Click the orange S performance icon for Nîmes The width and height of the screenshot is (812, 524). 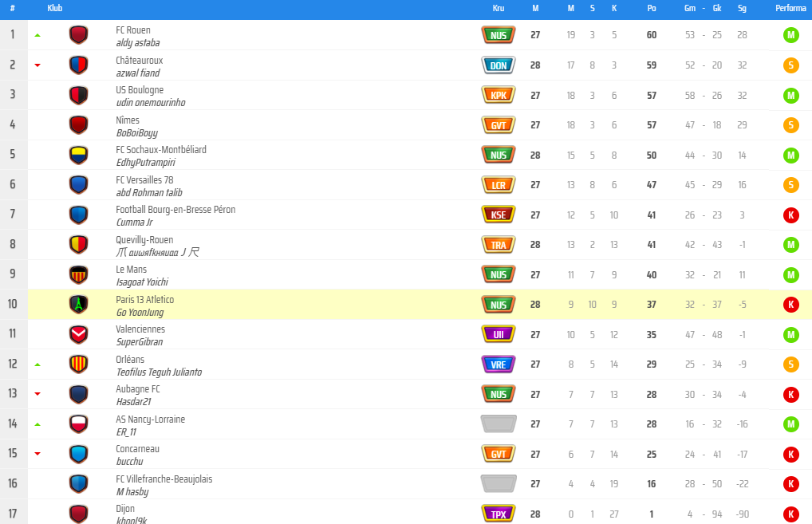click(790, 124)
